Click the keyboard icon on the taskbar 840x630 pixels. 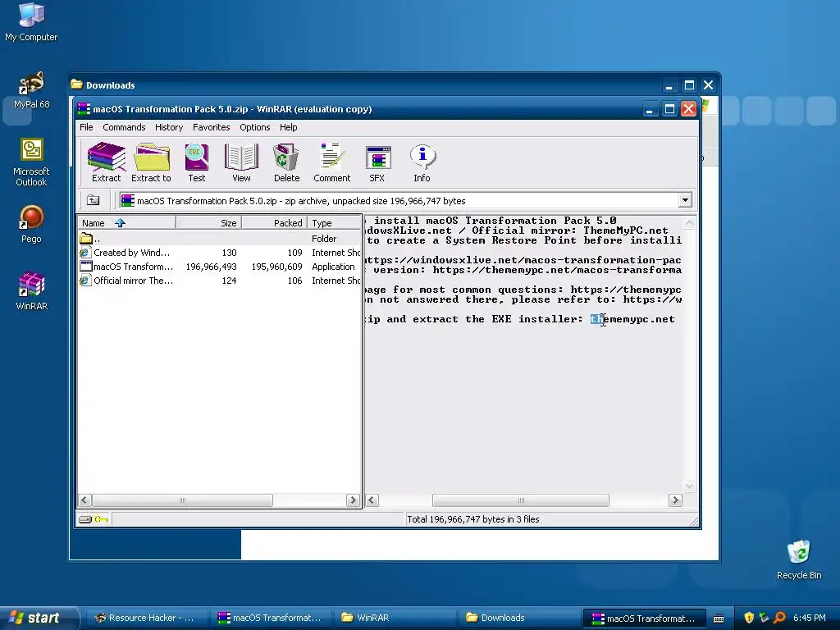tap(719, 619)
